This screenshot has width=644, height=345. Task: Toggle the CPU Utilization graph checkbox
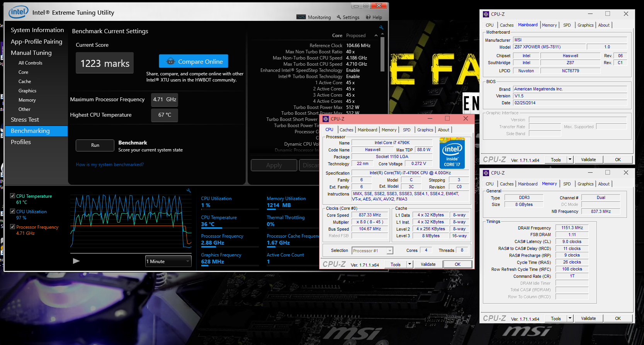[13, 211]
